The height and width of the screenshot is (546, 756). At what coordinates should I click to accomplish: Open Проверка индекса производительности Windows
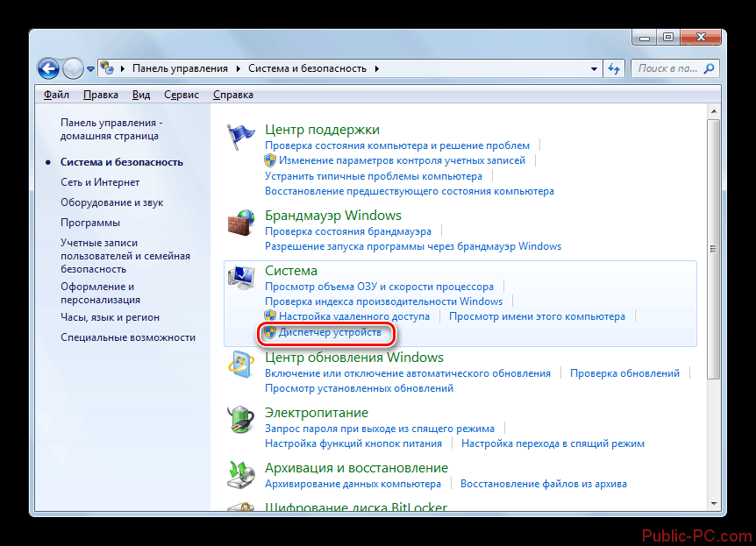384,301
